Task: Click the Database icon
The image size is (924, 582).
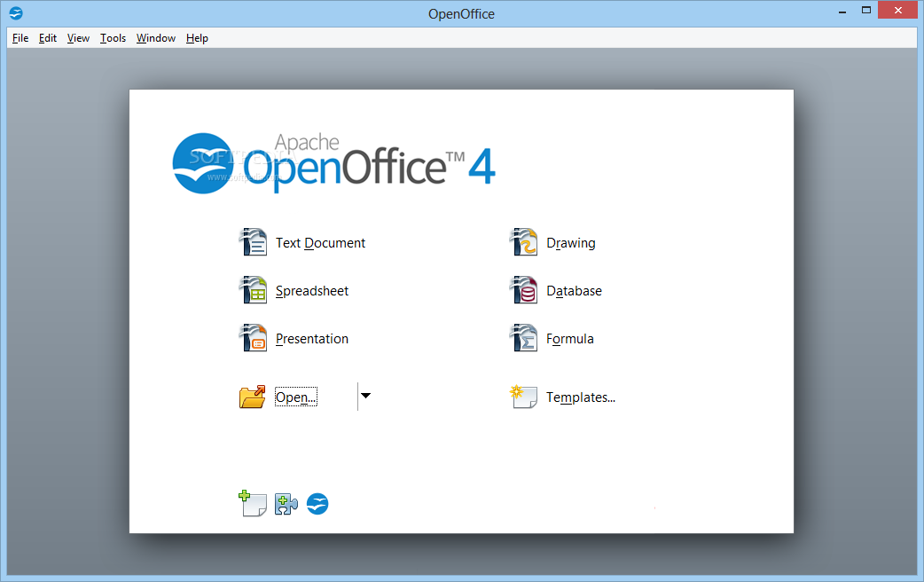Action: pyautogui.click(x=523, y=290)
